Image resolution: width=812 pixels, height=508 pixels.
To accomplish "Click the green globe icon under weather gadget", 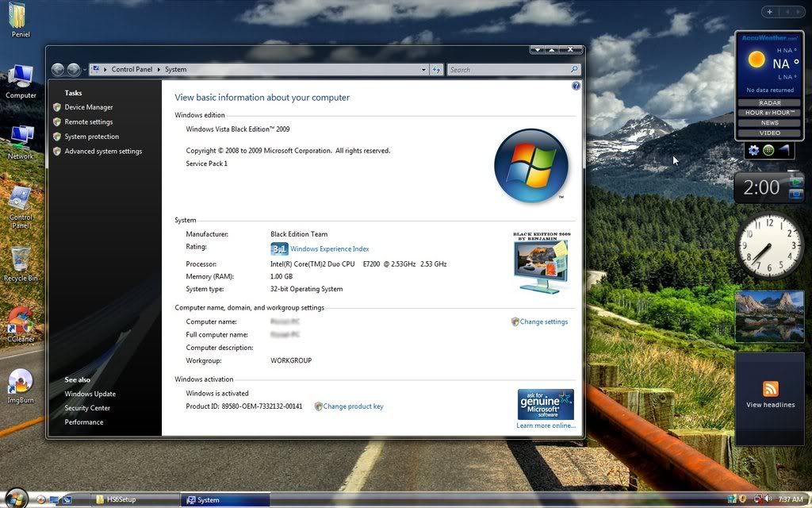I will coord(768,150).
